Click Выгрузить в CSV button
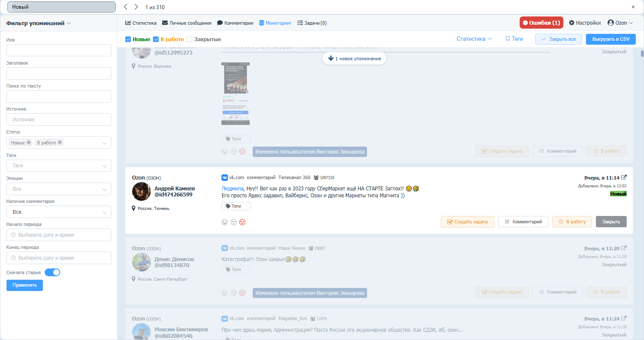Viewport: 644px width, 340px height. (x=611, y=39)
